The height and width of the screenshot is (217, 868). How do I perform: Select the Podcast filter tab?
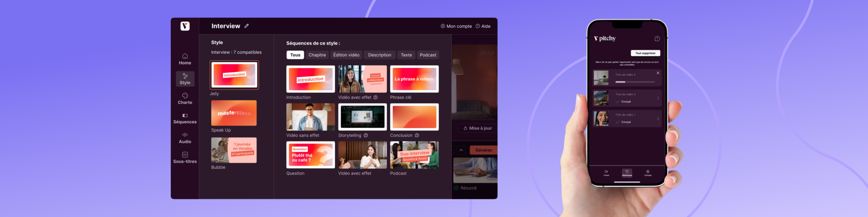point(428,55)
